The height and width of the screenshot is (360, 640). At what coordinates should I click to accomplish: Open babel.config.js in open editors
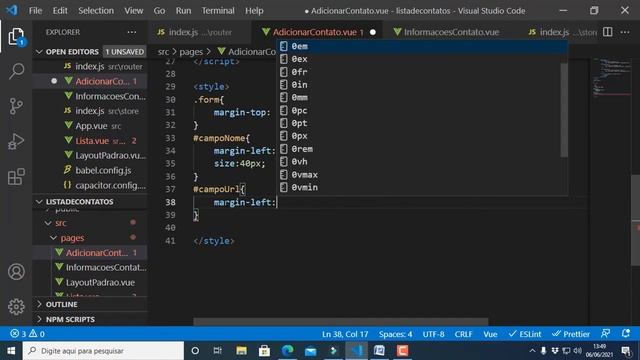tap(90, 170)
